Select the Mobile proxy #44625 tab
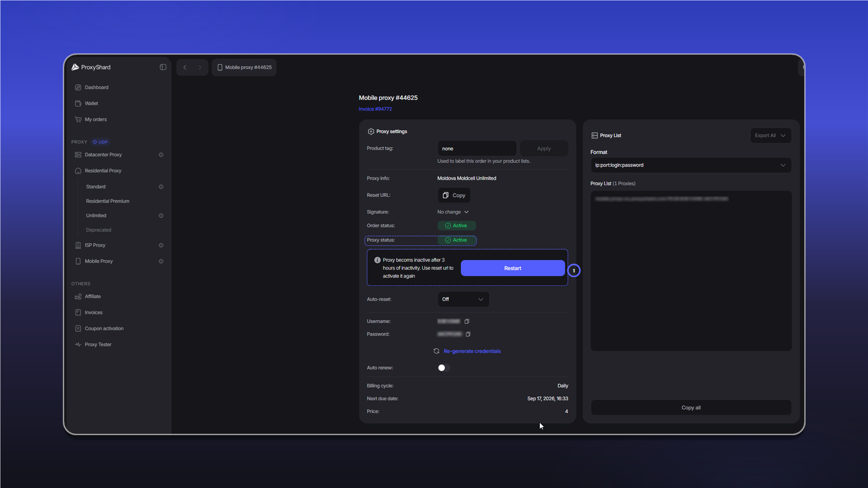 point(244,67)
